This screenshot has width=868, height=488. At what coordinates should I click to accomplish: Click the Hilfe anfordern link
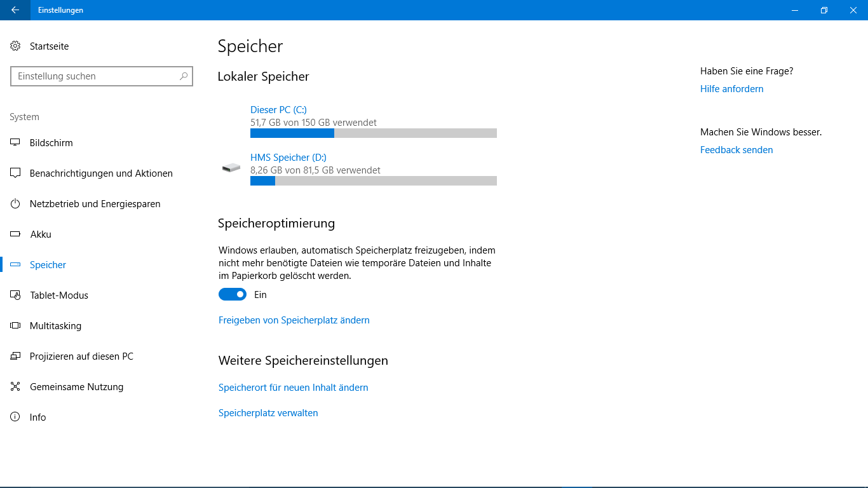pyautogui.click(x=732, y=89)
